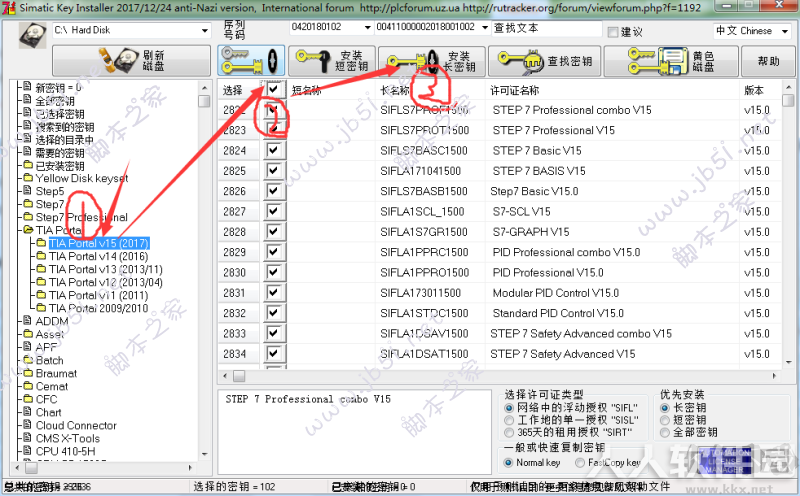
Task: Open the C:\ Hard Disk drive dropdown
Action: tap(205, 31)
